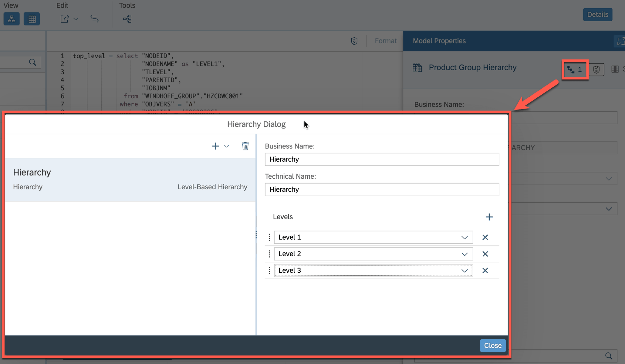Click the export icon under Edit
The height and width of the screenshot is (364, 625).
(x=65, y=19)
